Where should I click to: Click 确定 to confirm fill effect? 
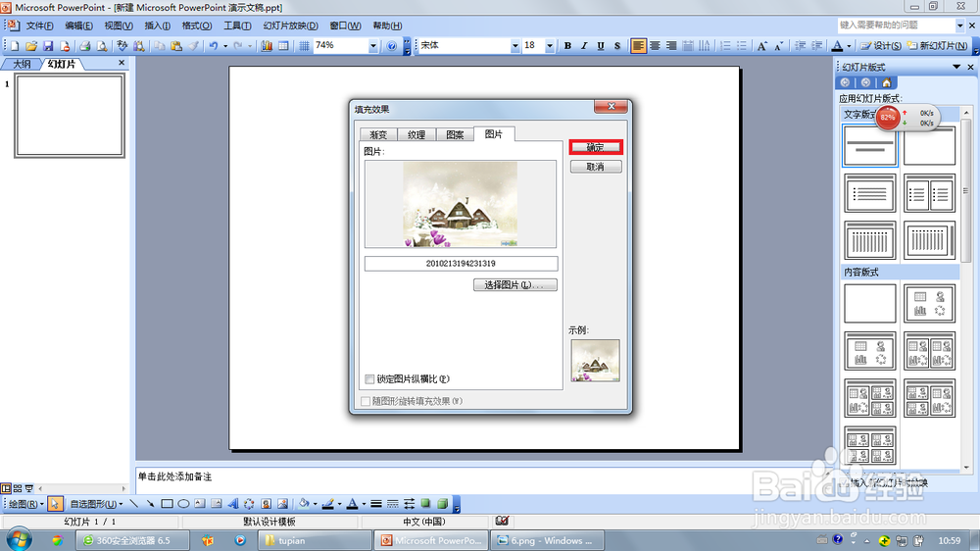(x=596, y=147)
